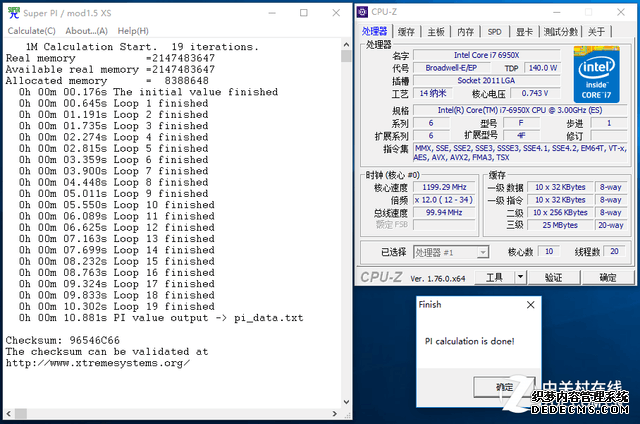Switch to the 显卡 tab in CPU-Z

[524, 32]
